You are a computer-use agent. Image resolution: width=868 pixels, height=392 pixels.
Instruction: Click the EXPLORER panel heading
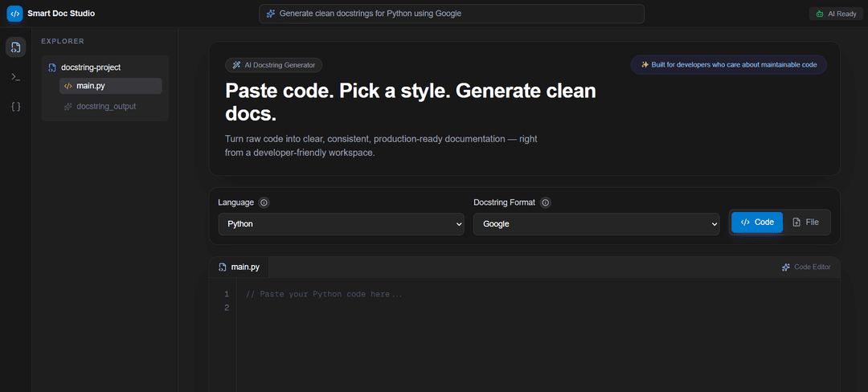pos(63,41)
